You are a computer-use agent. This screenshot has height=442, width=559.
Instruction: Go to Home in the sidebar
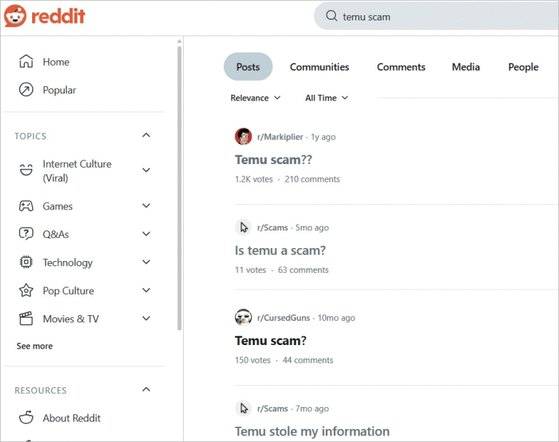coord(56,62)
